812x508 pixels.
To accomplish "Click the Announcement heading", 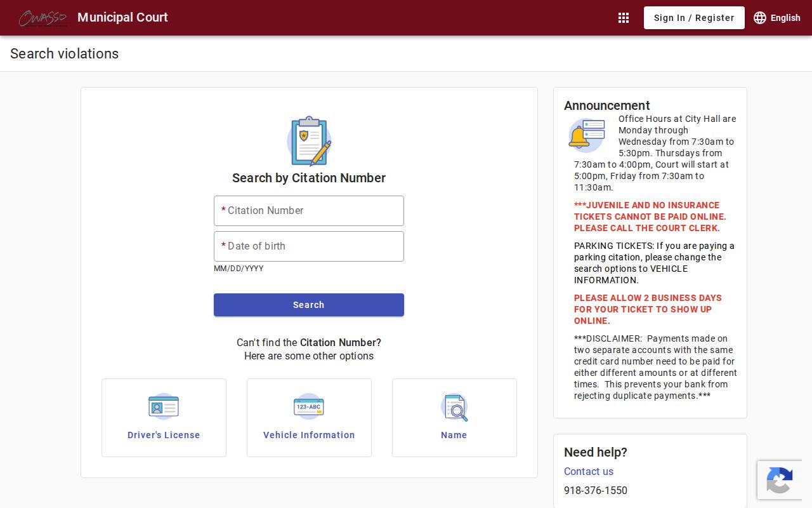I will [607, 105].
